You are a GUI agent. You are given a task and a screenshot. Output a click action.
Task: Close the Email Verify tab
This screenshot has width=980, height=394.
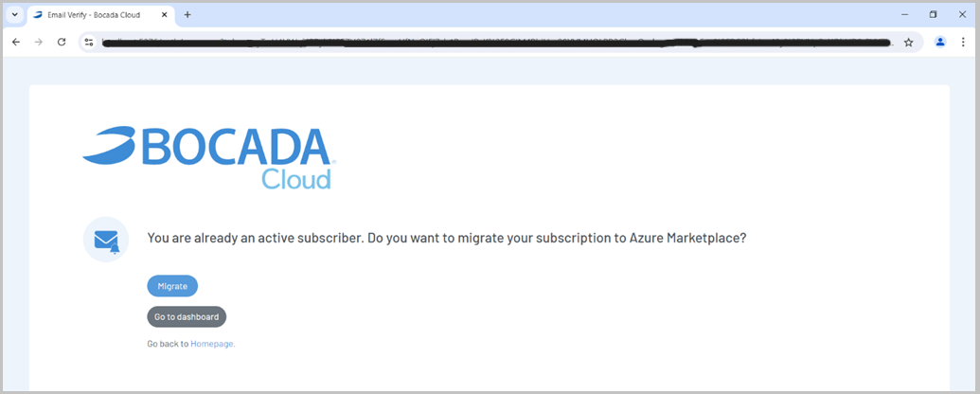(165, 15)
